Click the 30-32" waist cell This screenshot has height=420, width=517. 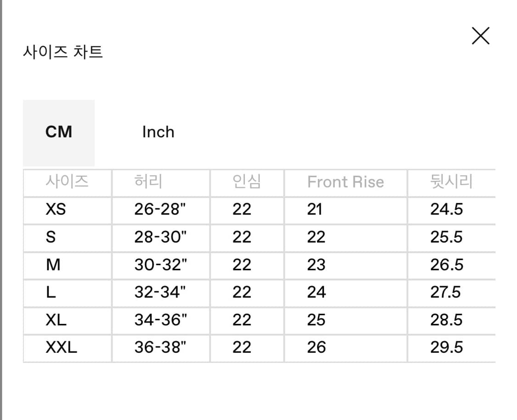point(160,265)
